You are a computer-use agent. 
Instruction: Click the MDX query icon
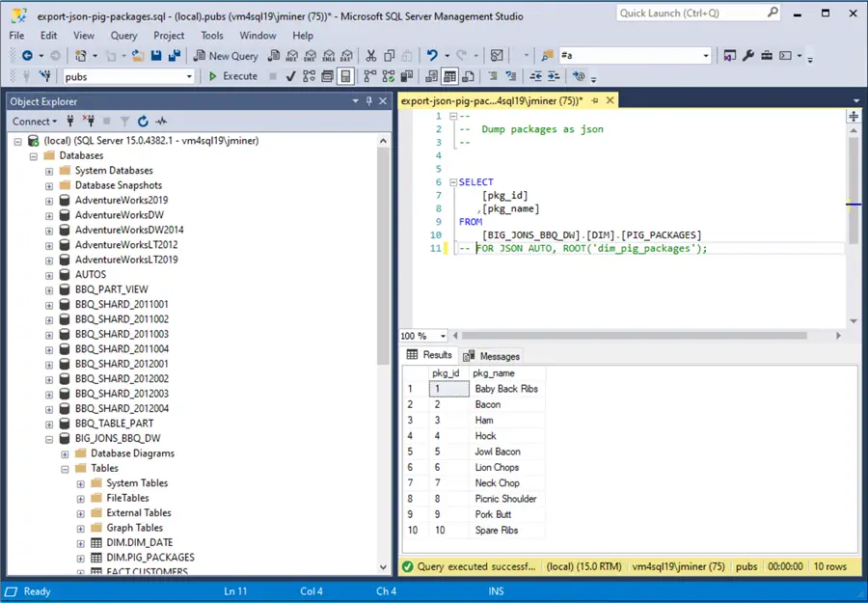291,55
